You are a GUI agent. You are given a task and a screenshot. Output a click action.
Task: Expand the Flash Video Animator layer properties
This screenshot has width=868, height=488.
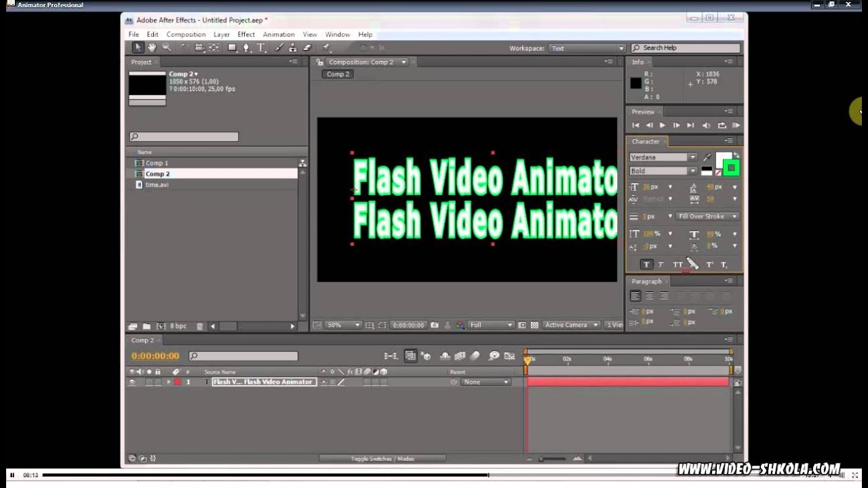coord(169,382)
